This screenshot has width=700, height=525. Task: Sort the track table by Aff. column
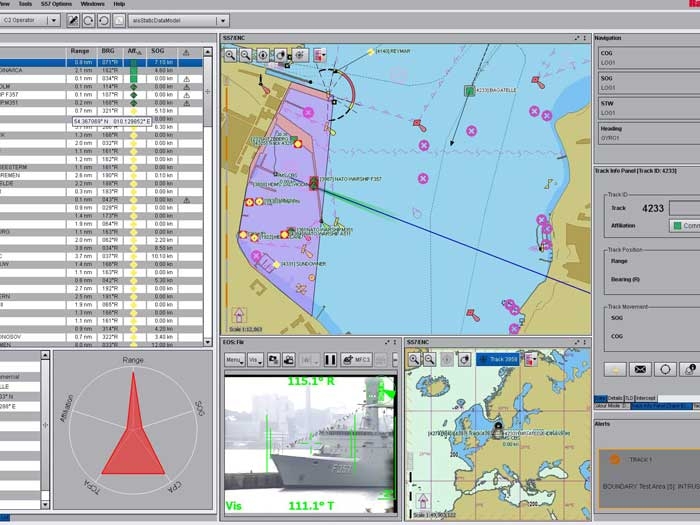click(x=134, y=51)
